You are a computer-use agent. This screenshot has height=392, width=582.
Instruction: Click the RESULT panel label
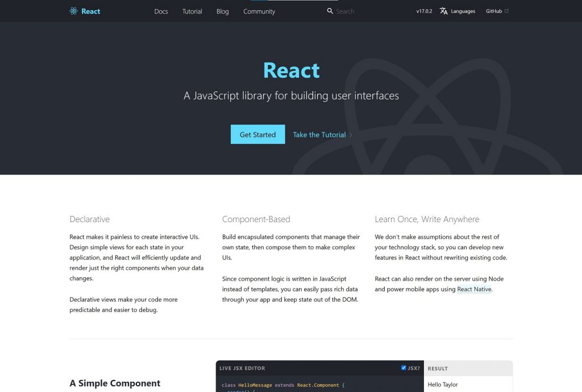[438, 369]
